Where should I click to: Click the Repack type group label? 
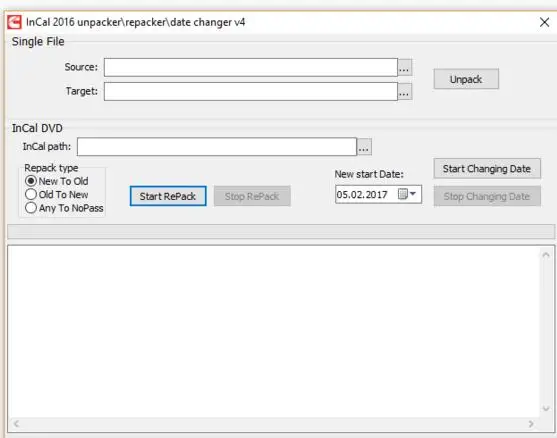pos(52,168)
